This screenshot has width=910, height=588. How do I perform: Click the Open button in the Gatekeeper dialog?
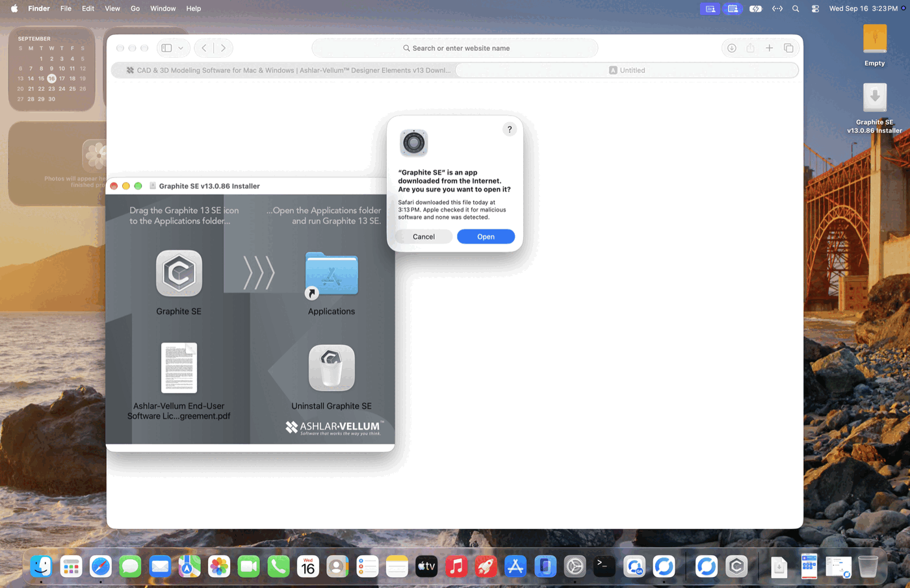coord(486,236)
